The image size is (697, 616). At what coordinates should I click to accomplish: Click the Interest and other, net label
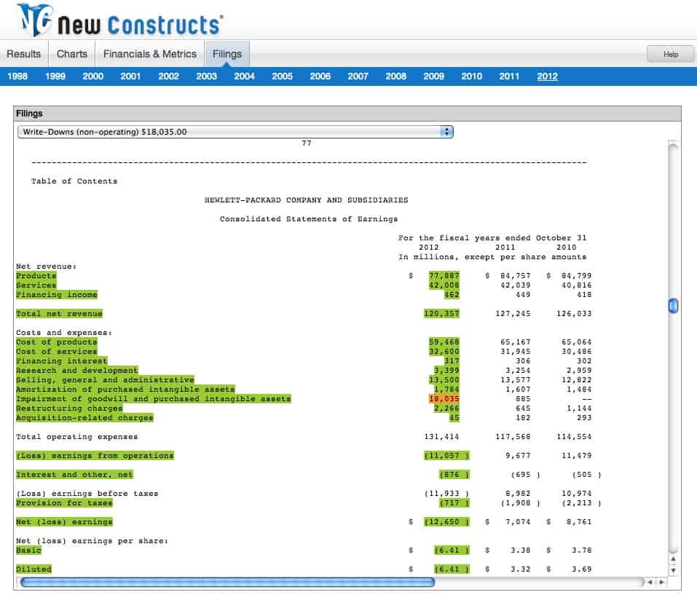(x=74, y=475)
